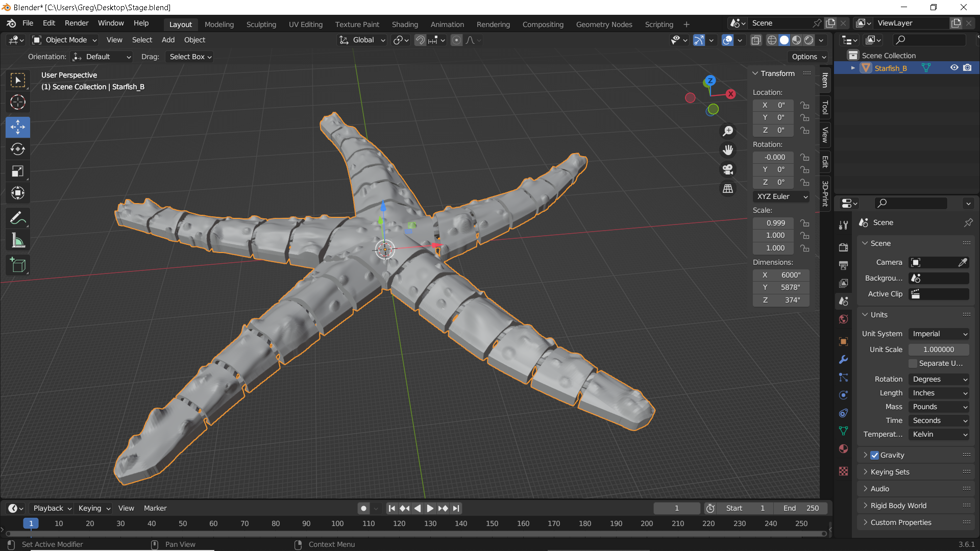Open the Playback popover
980x551 pixels.
[52, 508]
